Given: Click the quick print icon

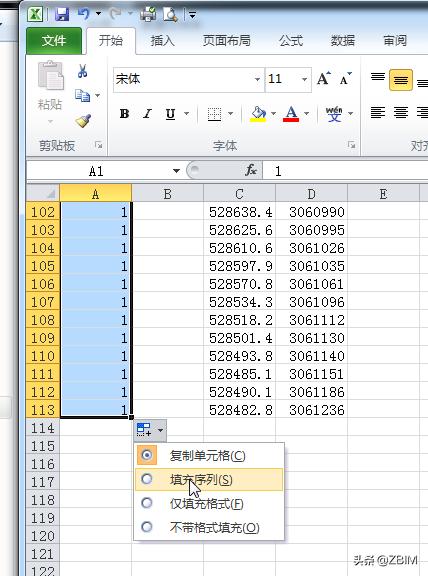Looking at the screenshot, I should (x=148, y=15).
